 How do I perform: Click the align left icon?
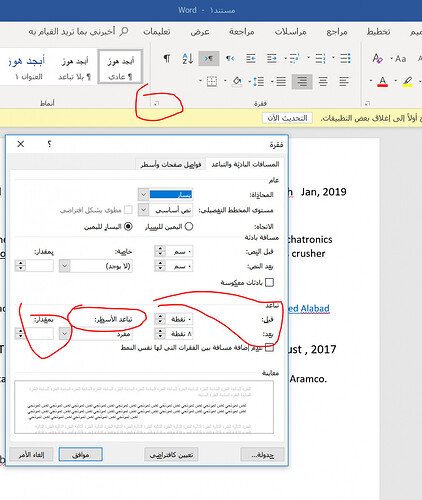click(x=344, y=81)
